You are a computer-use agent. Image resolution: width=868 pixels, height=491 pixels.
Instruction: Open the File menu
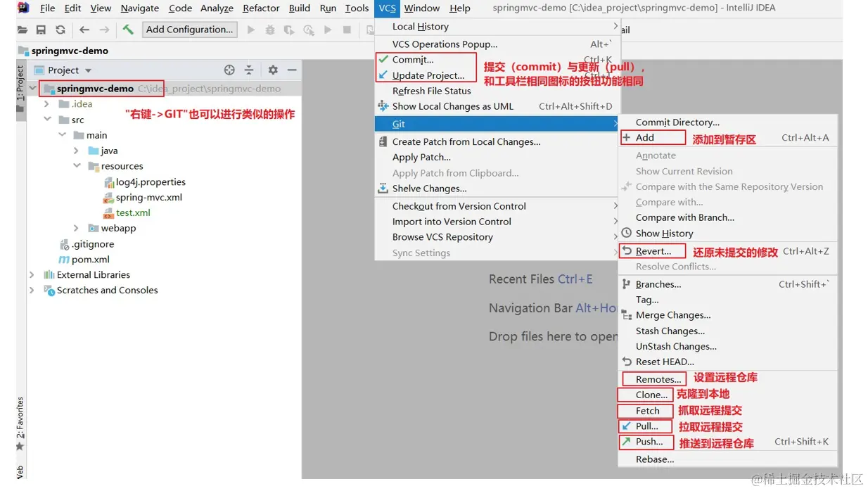click(x=48, y=8)
